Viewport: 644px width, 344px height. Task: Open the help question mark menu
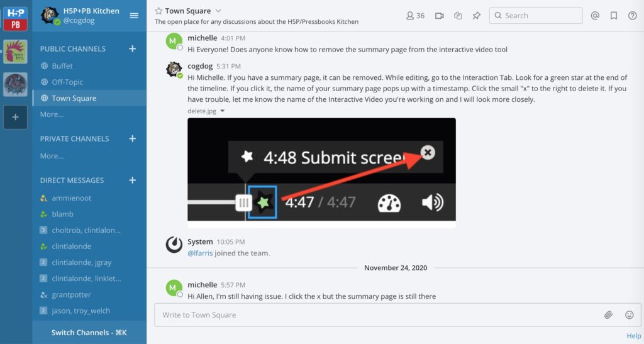click(x=633, y=16)
